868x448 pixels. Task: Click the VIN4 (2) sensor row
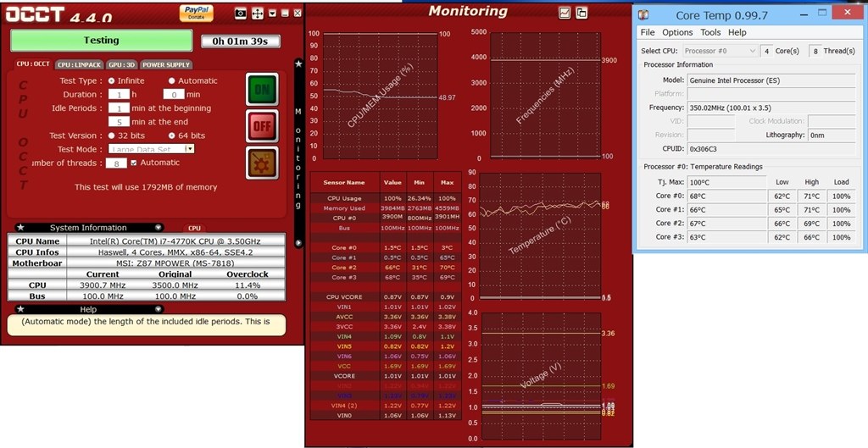point(386,406)
